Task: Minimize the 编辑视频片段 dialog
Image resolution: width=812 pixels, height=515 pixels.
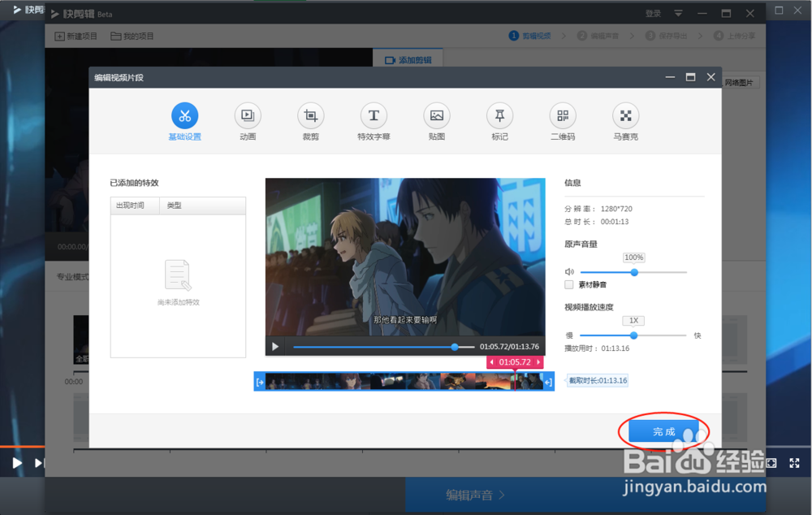Action: tap(670, 77)
